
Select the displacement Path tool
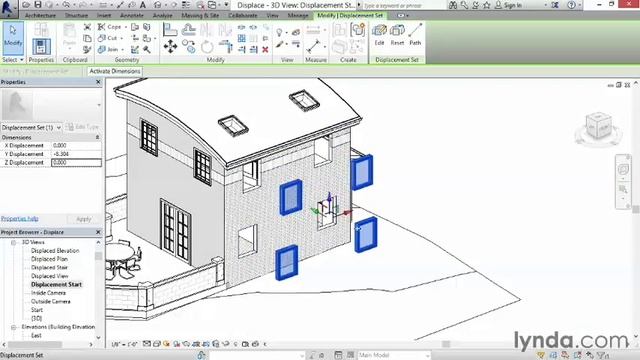[415, 35]
